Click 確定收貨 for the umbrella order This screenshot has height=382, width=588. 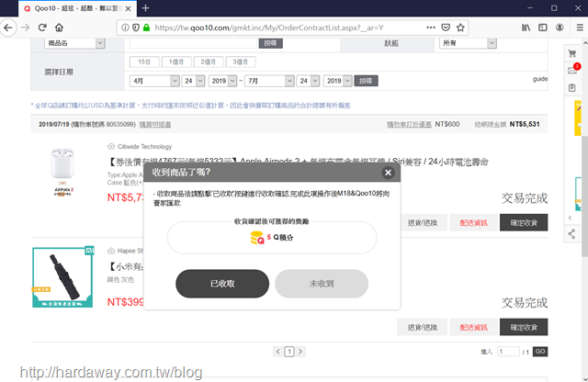pyautogui.click(x=524, y=327)
